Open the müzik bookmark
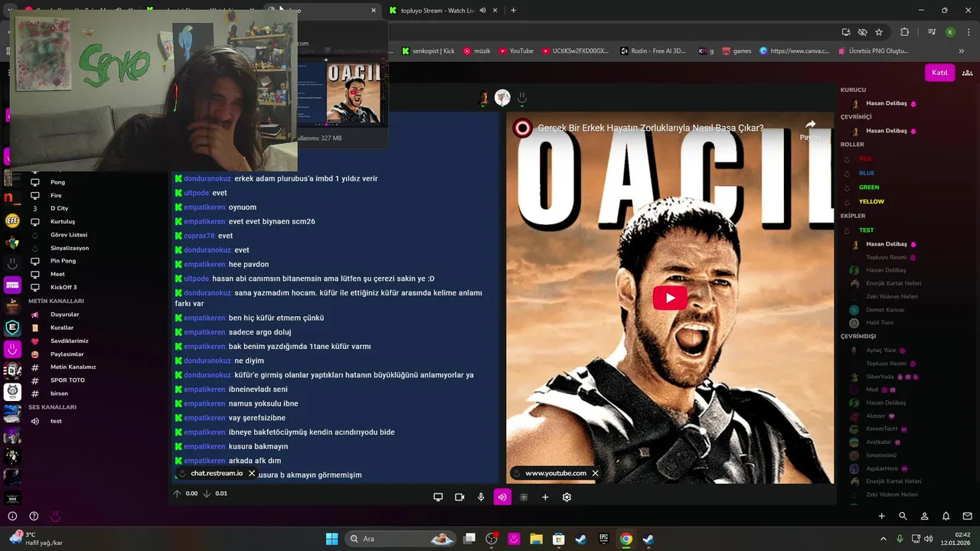Image resolution: width=980 pixels, height=551 pixels. (475, 51)
